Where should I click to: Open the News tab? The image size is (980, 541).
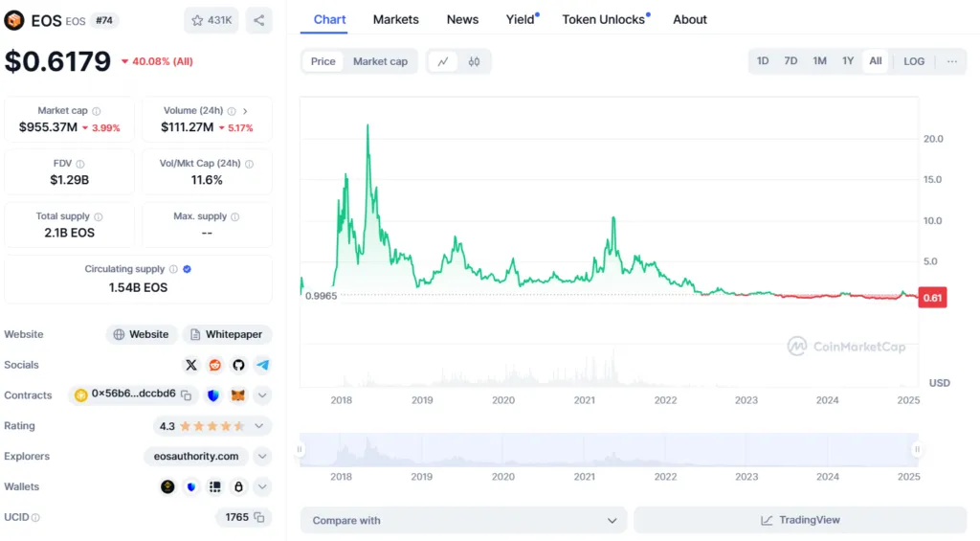pyautogui.click(x=462, y=19)
